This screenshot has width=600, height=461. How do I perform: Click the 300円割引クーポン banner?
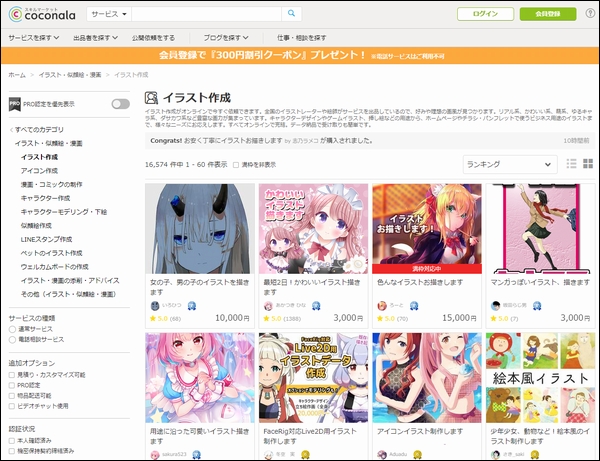click(300, 55)
